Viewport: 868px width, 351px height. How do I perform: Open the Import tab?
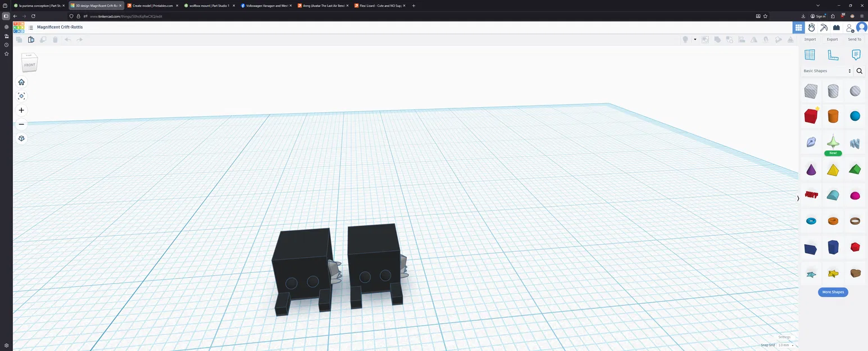point(810,39)
